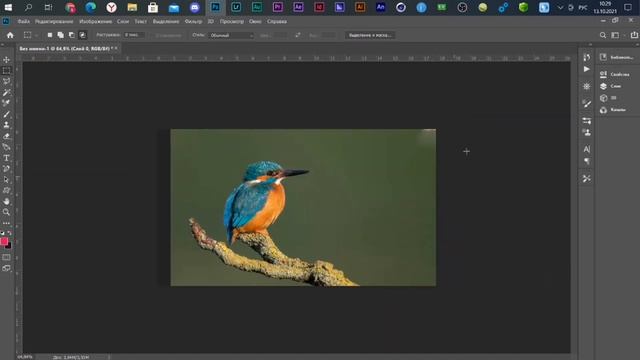Open the Слои menu
640x360 pixels.
tap(123, 22)
